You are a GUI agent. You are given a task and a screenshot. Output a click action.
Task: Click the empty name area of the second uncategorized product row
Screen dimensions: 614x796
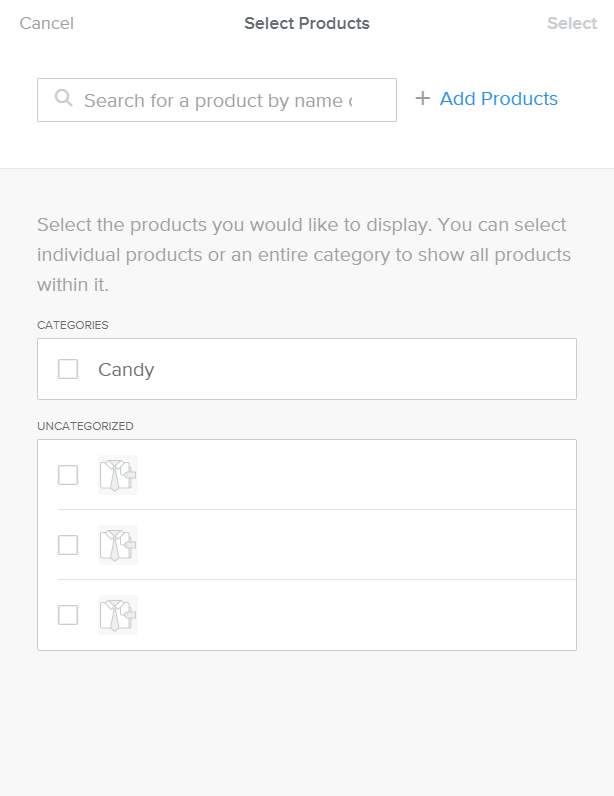356,545
